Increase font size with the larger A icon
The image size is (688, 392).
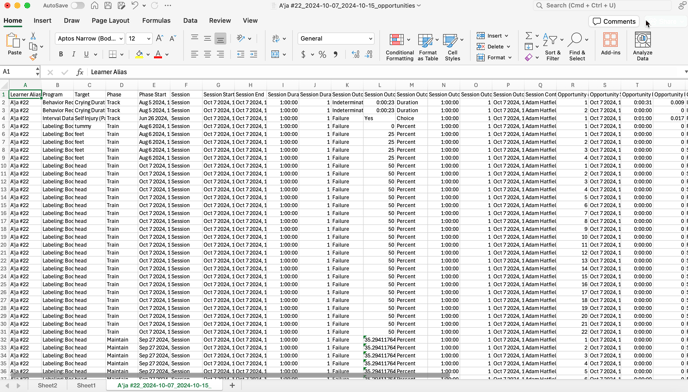click(x=160, y=39)
